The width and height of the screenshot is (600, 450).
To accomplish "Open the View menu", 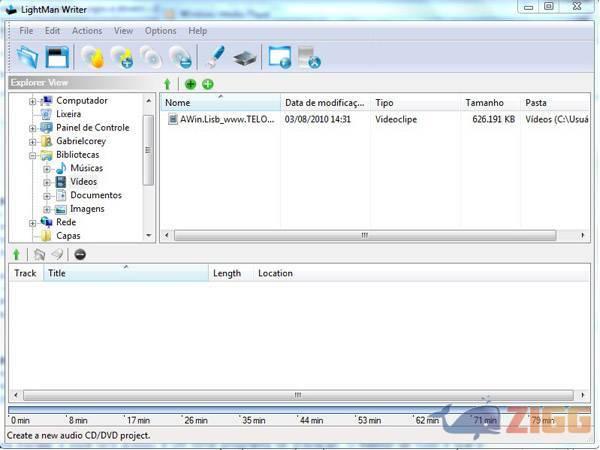I will tap(123, 31).
